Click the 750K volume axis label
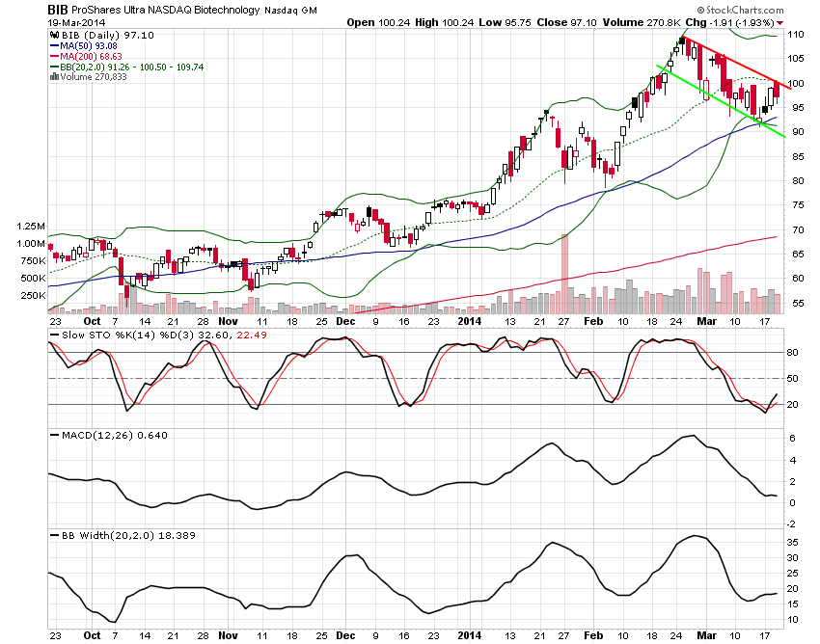 click(33, 261)
